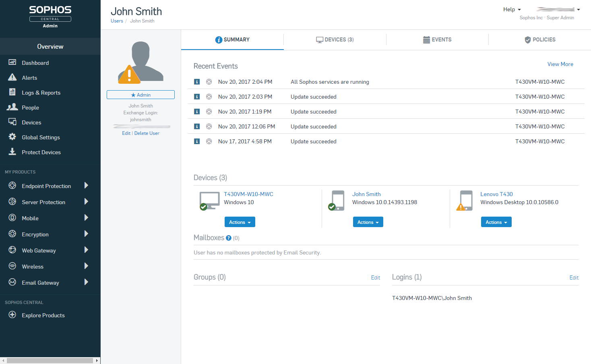Expand the Encryption submenu arrow

pos(86,234)
